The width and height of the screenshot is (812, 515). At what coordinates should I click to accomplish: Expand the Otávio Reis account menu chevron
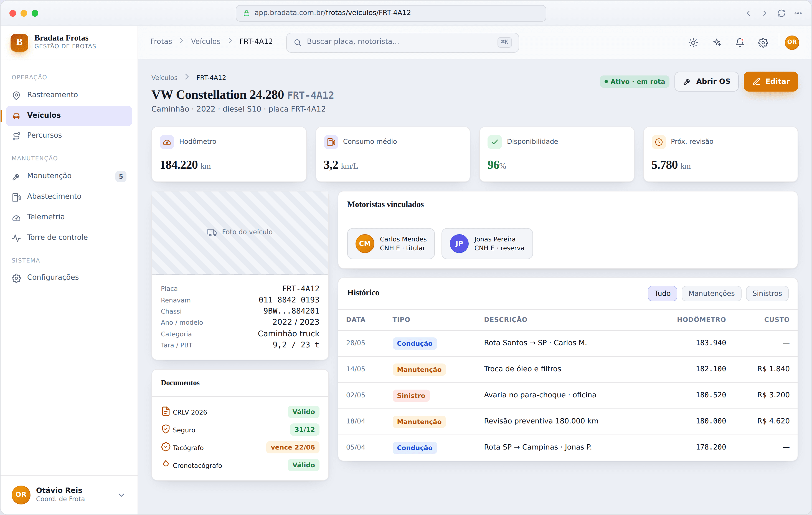click(x=121, y=495)
